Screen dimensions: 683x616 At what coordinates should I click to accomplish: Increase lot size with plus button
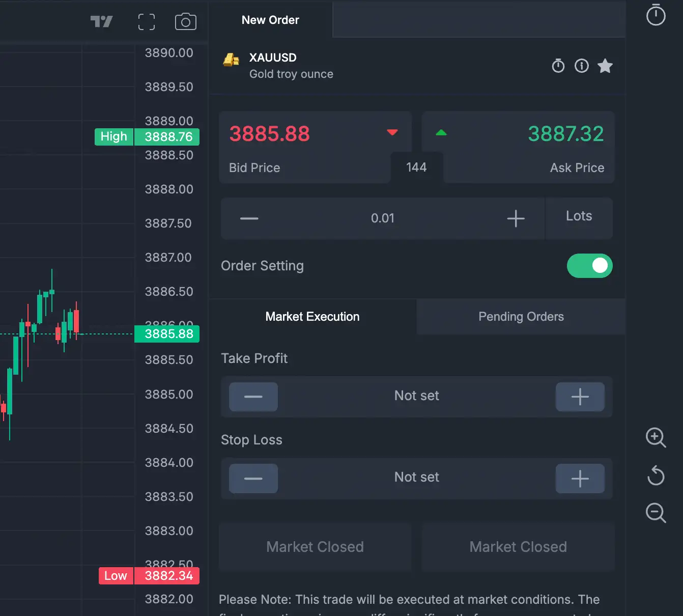[x=516, y=218]
